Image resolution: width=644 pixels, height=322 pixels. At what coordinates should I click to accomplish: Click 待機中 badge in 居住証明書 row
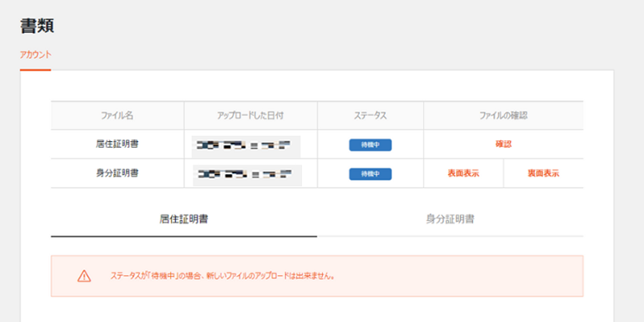(370, 145)
